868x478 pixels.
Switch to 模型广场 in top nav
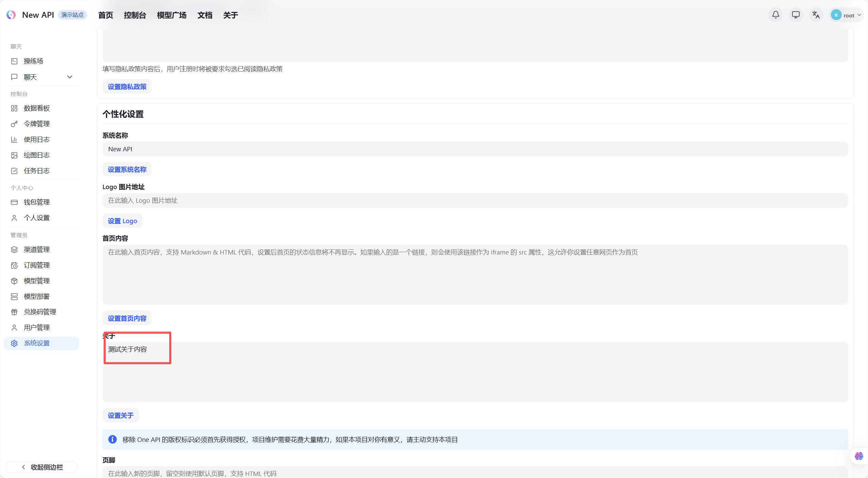coord(171,15)
